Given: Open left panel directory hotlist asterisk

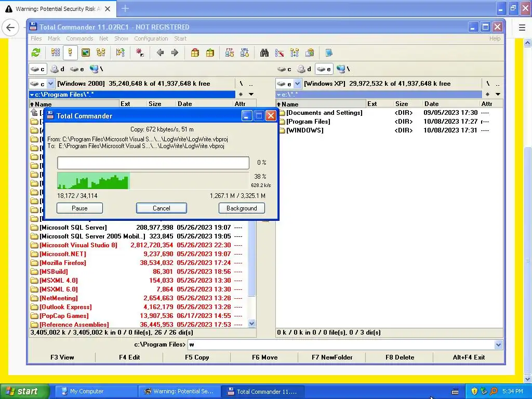Looking at the screenshot, I should coord(241,95).
